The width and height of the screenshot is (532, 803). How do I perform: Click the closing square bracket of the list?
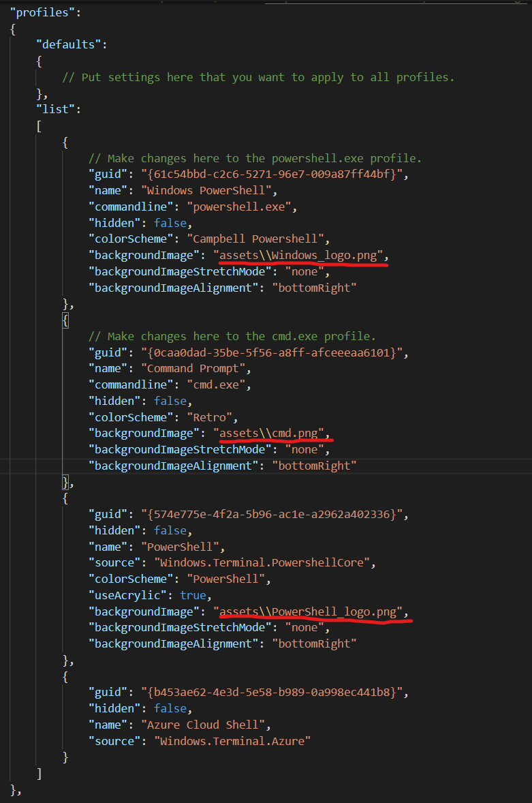[40, 773]
